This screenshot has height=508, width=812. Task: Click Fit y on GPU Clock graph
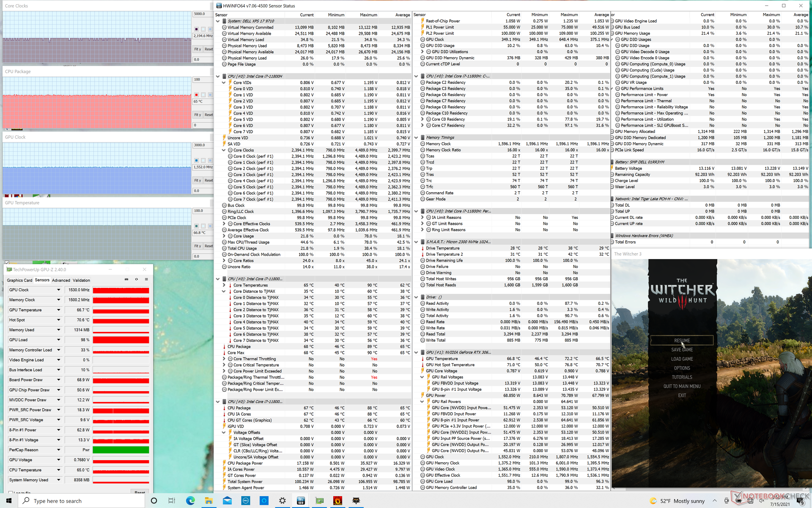(198, 180)
